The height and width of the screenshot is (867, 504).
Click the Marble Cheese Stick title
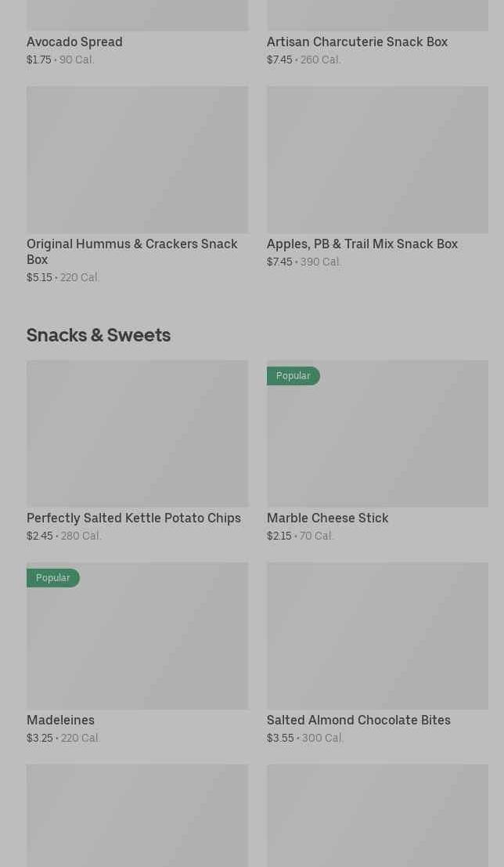327,518
